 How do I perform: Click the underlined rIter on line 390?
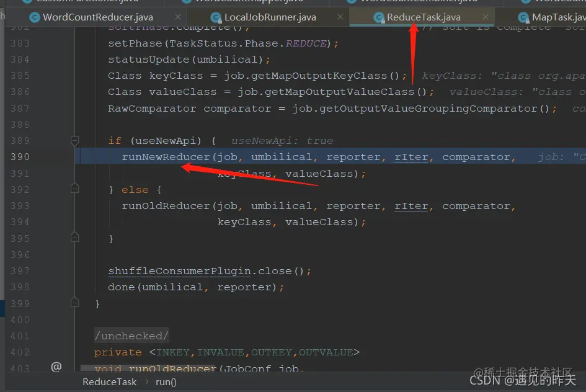click(411, 157)
